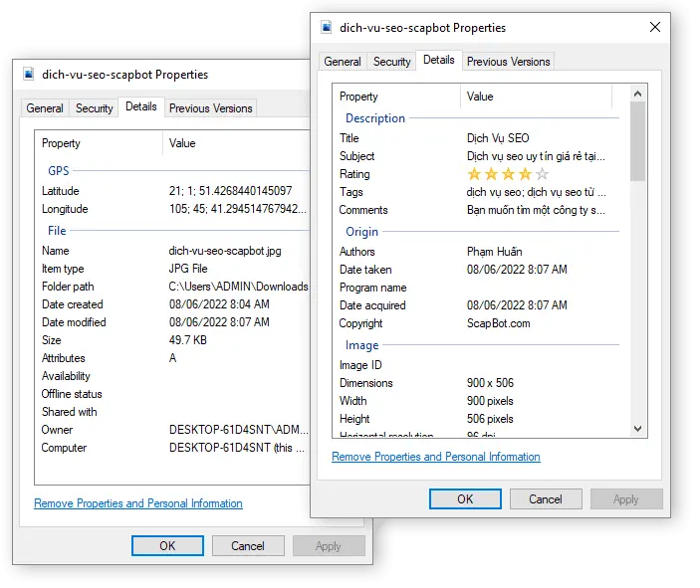Select the Tags value 'dịch vụ seo; dịch vụ seo từ ...'
This screenshot has width=700, height=588.
[536, 192]
